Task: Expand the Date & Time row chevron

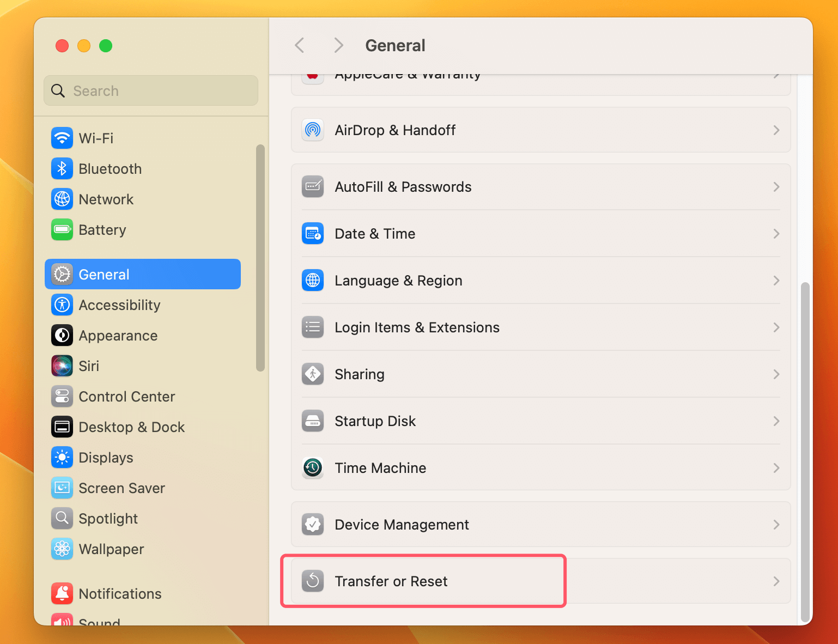Action: click(x=776, y=233)
